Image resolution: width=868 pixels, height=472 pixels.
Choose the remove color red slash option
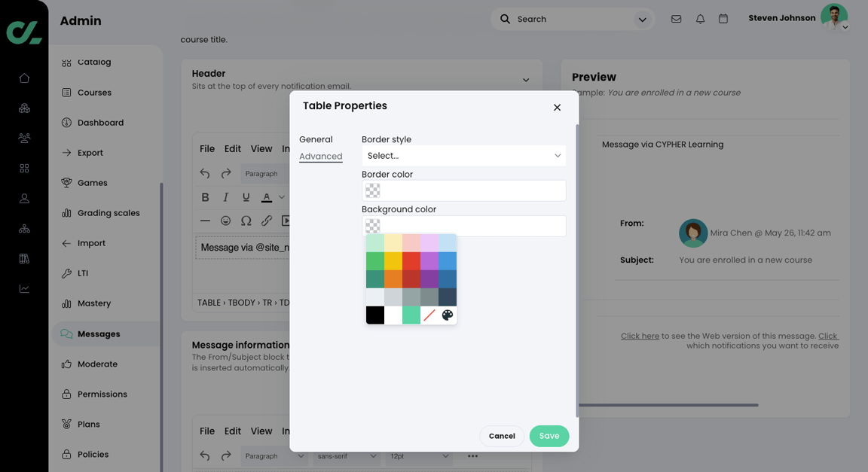(x=429, y=315)
